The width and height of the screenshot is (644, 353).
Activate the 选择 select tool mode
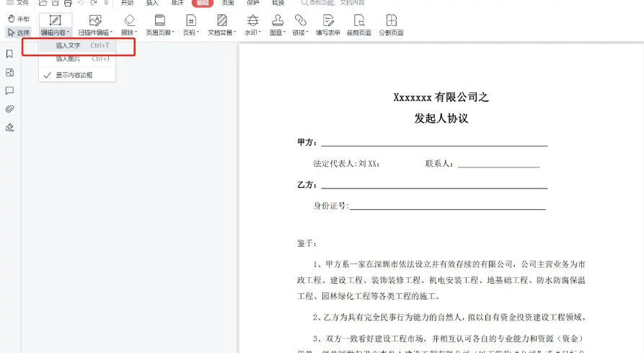coord(18,32)
